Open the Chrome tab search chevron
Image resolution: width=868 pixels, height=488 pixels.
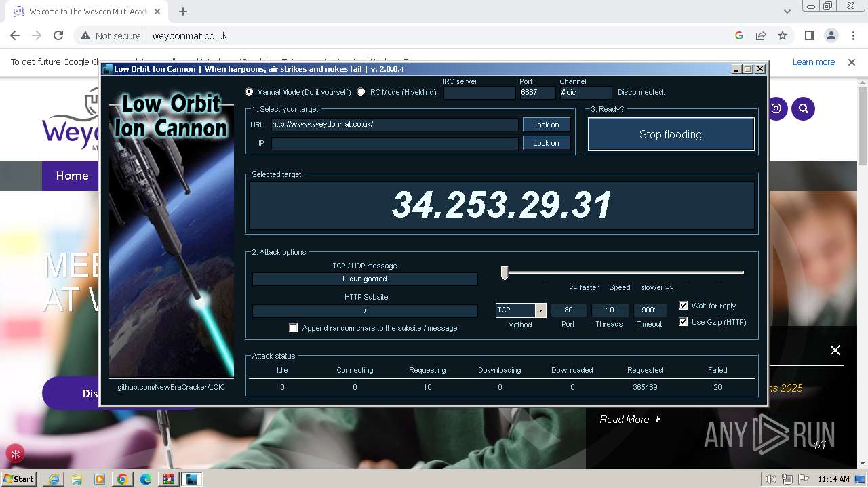point(787,12)
